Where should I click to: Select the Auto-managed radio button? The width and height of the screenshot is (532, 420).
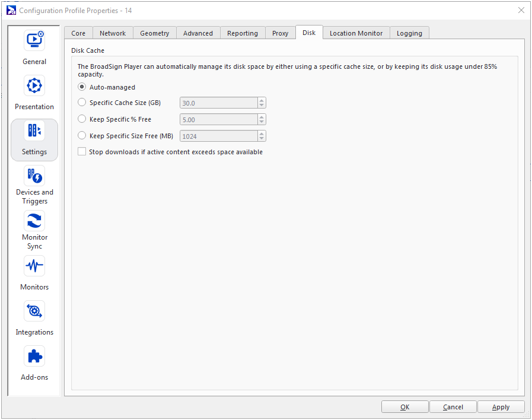point(82,87)
